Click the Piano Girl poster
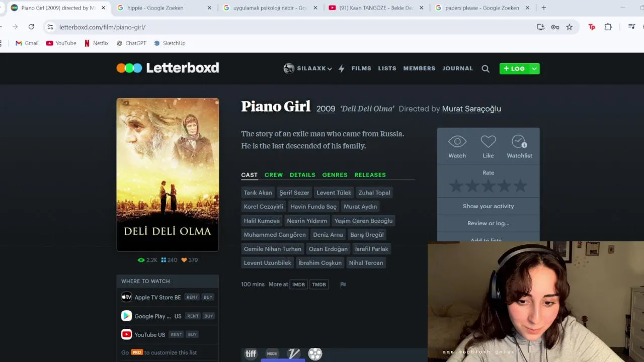The image size is (644, 362). point(168,174)
